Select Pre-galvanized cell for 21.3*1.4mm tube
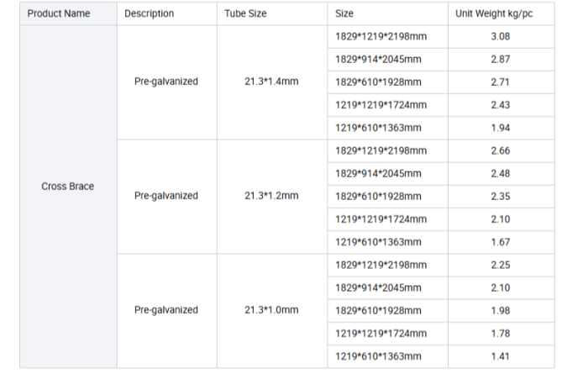Image resolution: width=588 pixels, height=374 pixels. (x=166, y=82)
